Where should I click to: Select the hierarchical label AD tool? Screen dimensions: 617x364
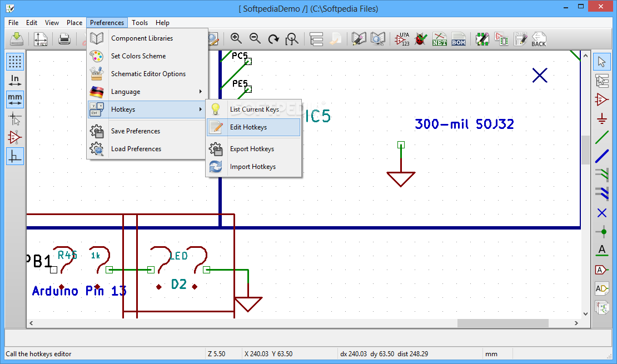point(601,288)
